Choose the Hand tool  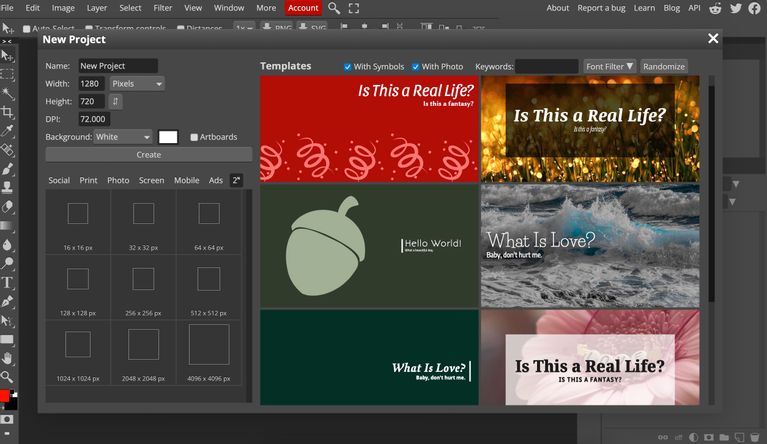pos(7,358)
